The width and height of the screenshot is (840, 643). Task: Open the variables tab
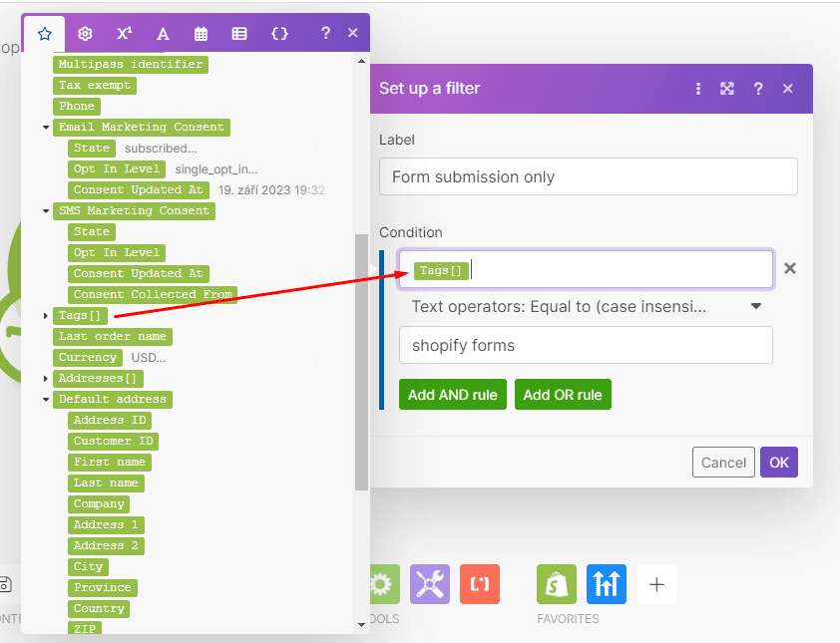[x=280, y=33]
